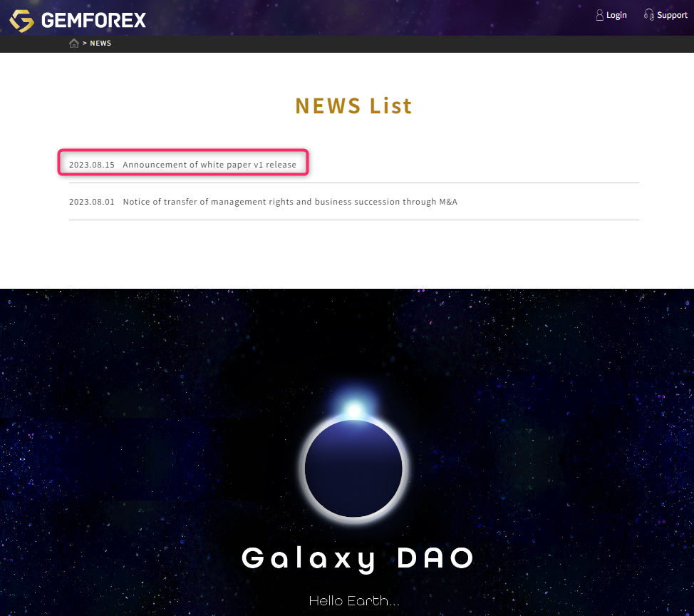Image resolution: width=694 pixels, height=616 pixels.
Task: Select the NEWS breadcrumb item
Action: (x=100, y=43)
